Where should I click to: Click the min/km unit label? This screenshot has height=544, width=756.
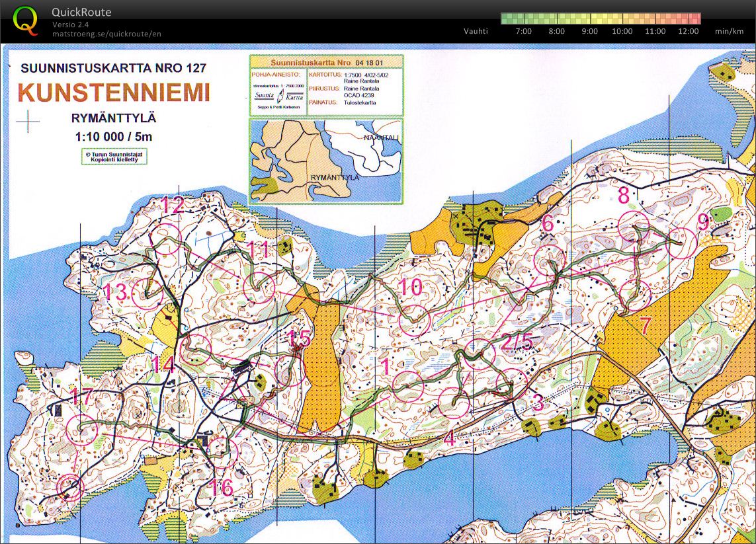pos(729,31)
